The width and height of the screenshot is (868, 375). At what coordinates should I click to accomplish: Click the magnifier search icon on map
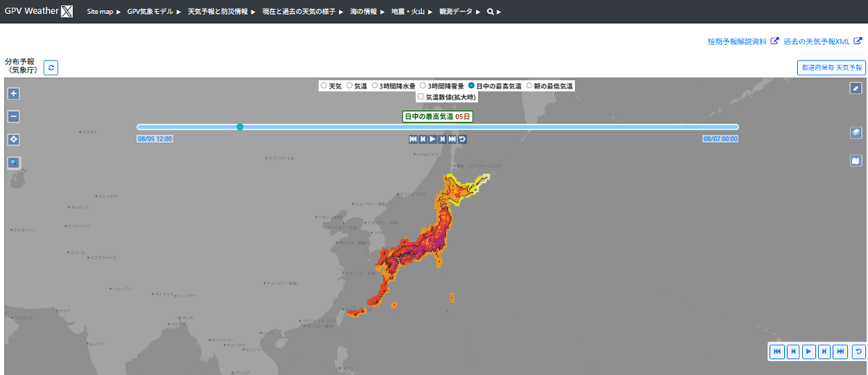click(13, 163)
